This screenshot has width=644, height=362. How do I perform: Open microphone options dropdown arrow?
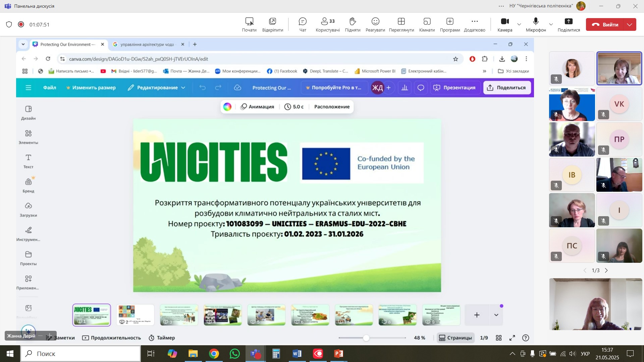click(x=551, y=24)
